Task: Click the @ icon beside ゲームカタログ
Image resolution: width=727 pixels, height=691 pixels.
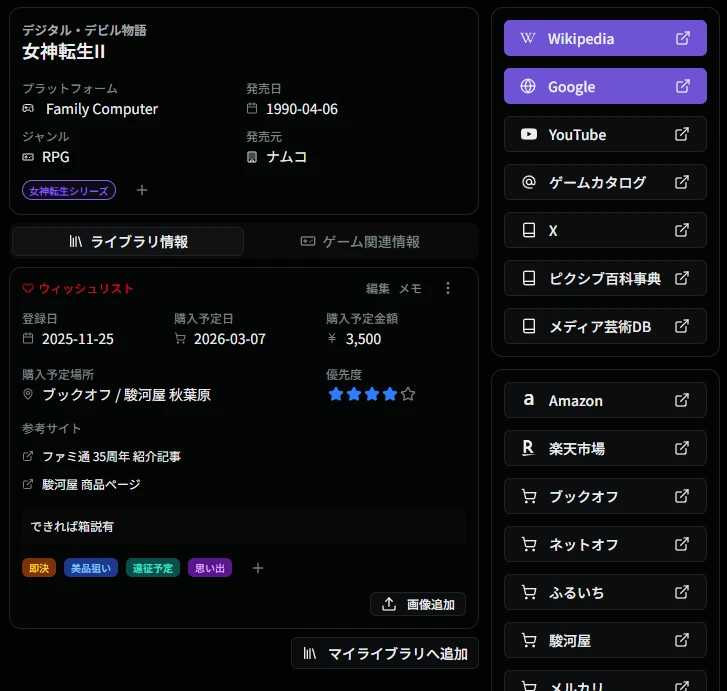Action: (529, 182)
